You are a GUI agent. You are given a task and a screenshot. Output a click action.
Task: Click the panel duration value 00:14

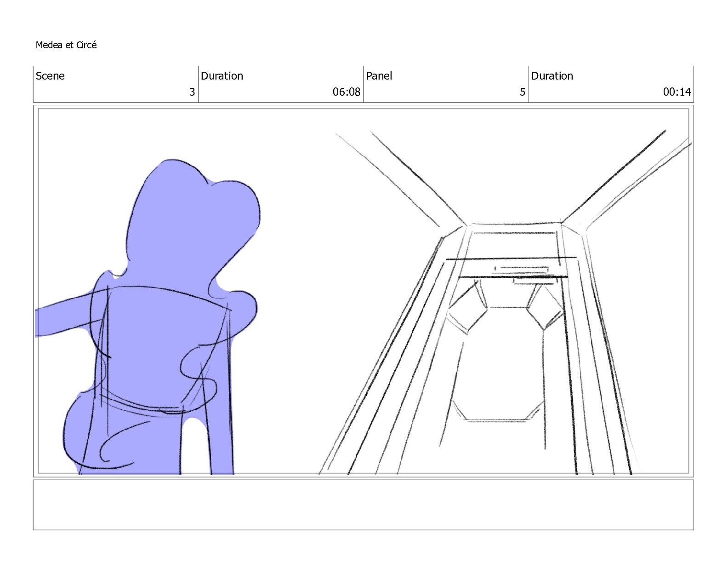click(x=677, y=92)
